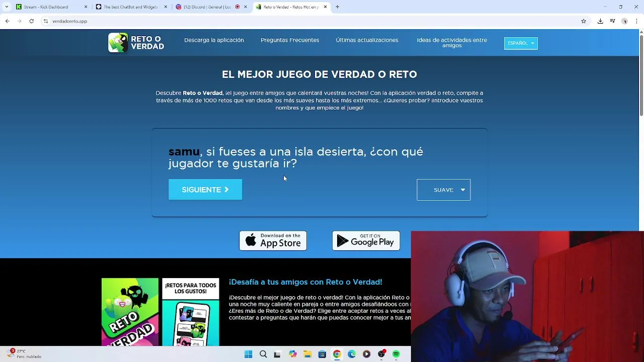Click the question text about isla desierta
644x362 pixels.
(296, 157)
